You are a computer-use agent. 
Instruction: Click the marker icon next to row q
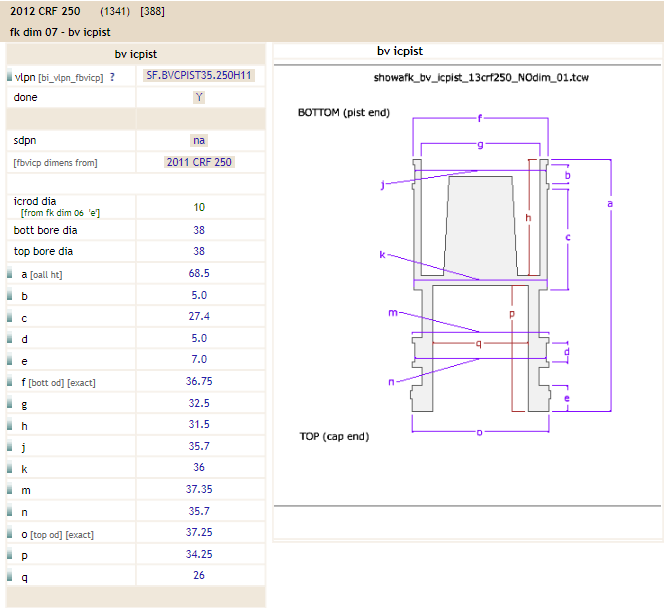point(10,577)
